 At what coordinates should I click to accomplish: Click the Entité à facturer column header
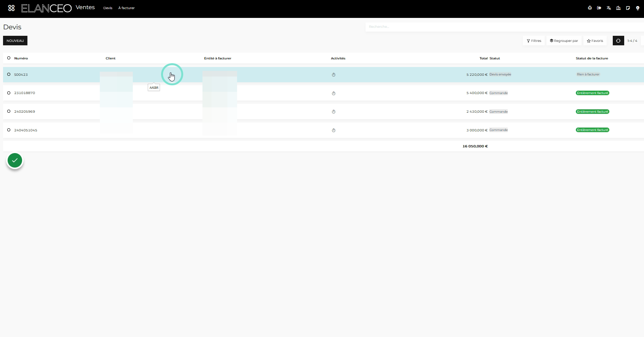(217, 58)
